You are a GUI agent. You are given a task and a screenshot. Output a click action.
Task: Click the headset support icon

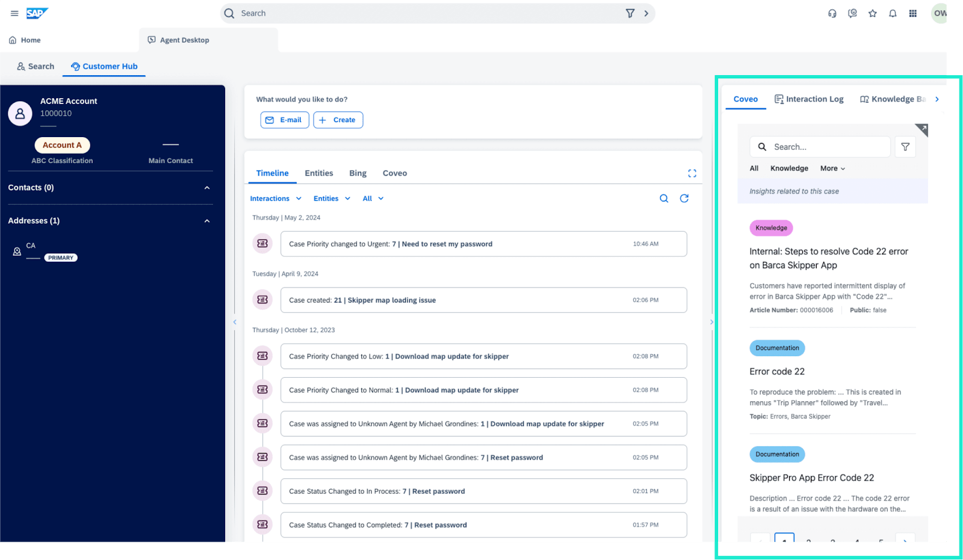[x=832, y=13]
